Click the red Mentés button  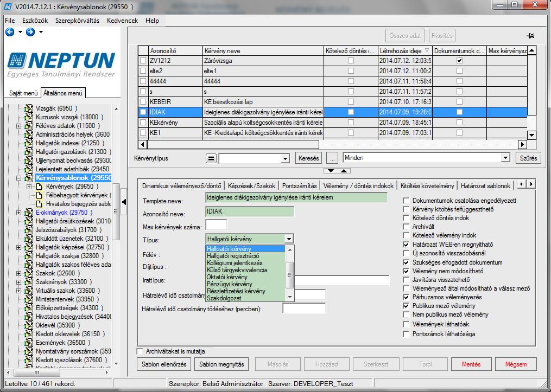[471, 364]
